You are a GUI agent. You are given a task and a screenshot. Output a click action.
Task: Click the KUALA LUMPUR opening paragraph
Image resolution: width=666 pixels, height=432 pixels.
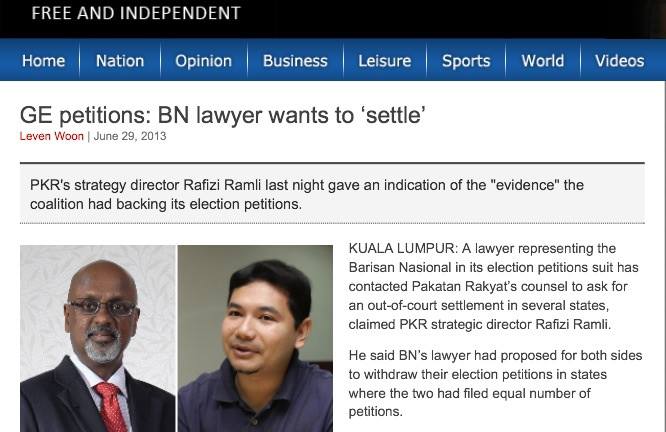click(x=495, y=286)
